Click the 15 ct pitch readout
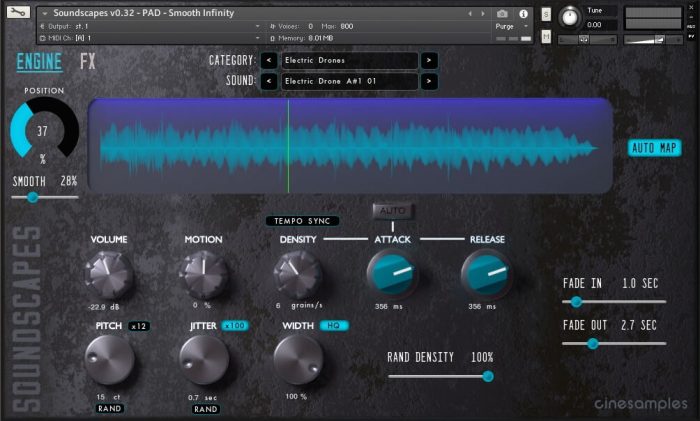This screenshot has height=421, width=700. (x=108, y=397)
